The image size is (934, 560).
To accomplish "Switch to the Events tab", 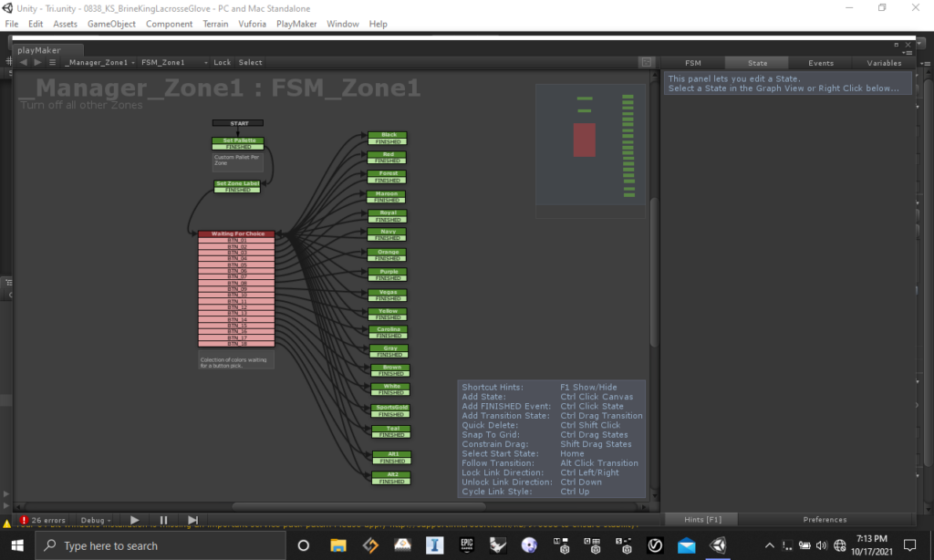I will [821, 63].
